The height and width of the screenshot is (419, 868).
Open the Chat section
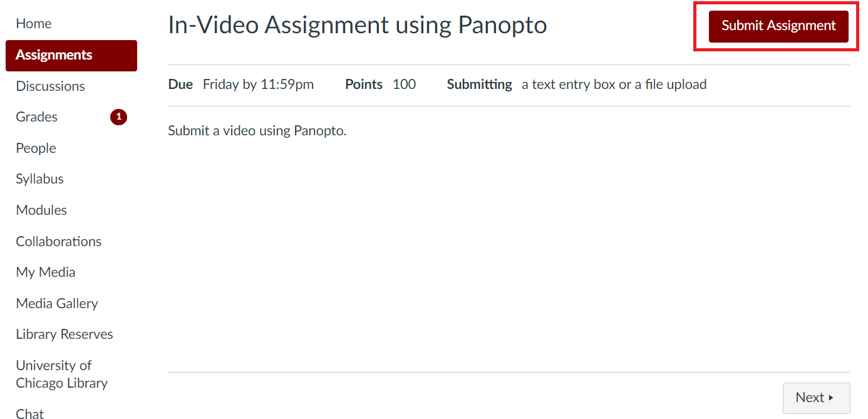tap(29, 413)
